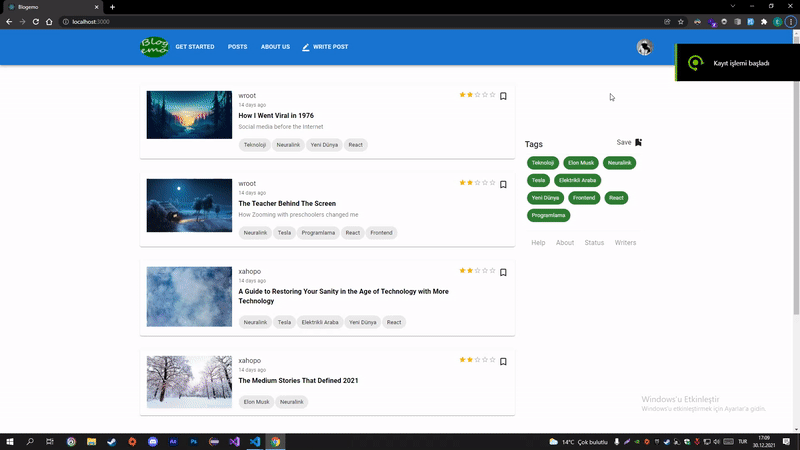800x450 pixels.
Task: Click the Teknoloji chip on the first post
Action: (255, 145)
